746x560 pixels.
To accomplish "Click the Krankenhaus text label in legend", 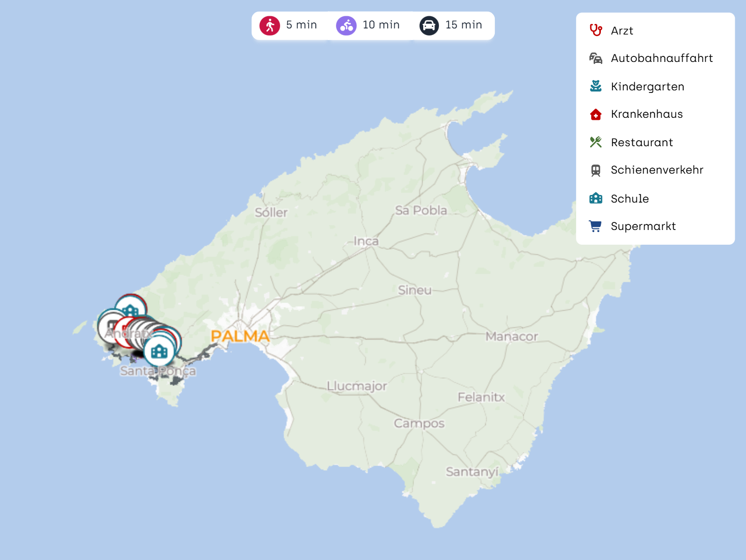I will coord(647,114).
